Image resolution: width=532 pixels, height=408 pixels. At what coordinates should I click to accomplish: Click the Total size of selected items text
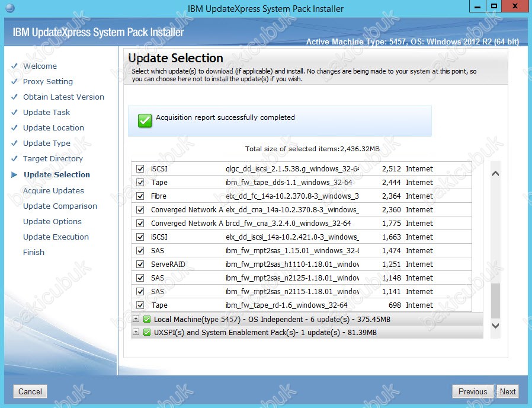(x=312, y=149)
